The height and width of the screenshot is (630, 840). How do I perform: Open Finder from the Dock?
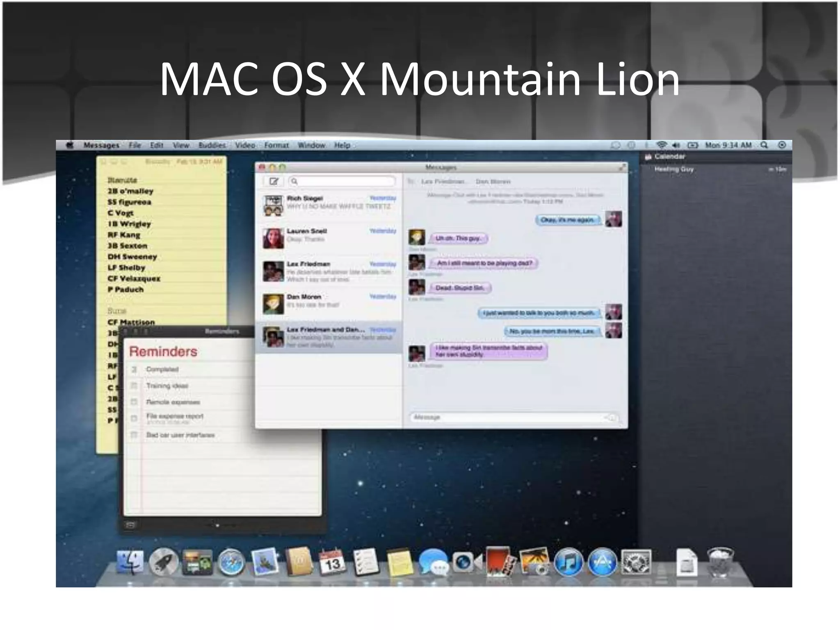pyautogui.click(x=130, y=562)
